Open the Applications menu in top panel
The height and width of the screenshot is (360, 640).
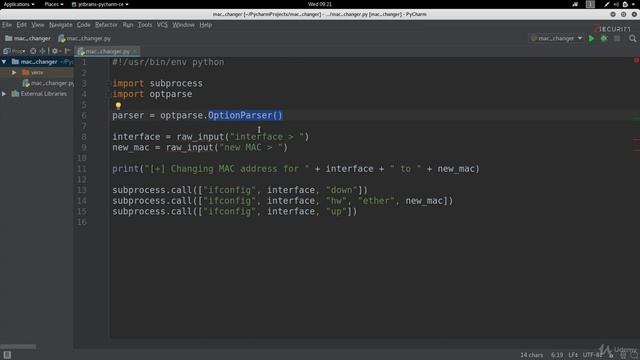click(x=19, y=4)
